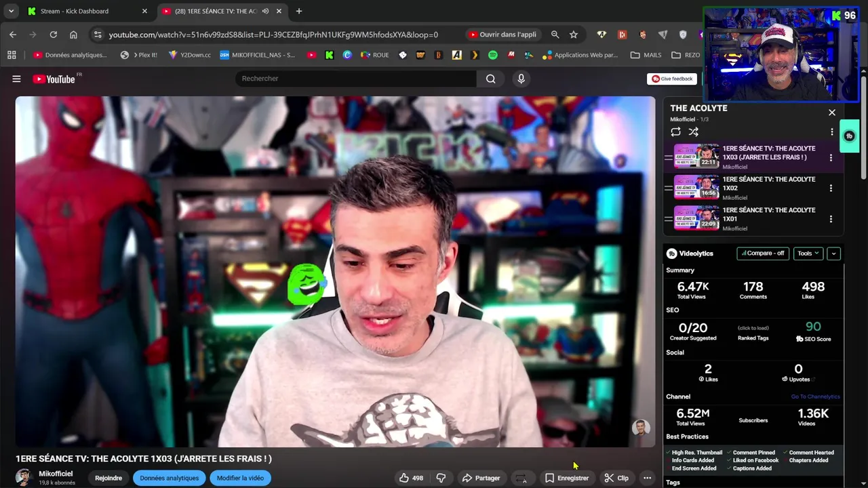868x488 pixels.
Task: Open the Mikofficiel channel avatar
Action: click(24, 478)
